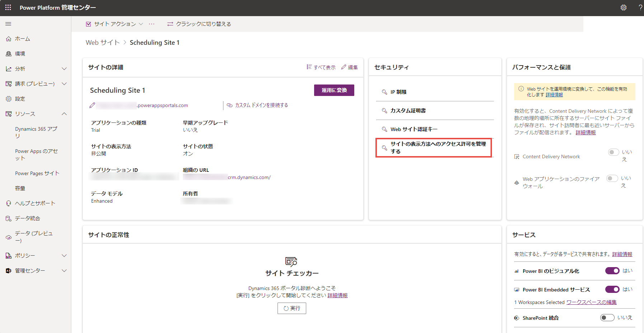The width and height of the screenshot is (644, 333).
Task: Click the Web サイト認証キー key icon
Action: point(384,129)
